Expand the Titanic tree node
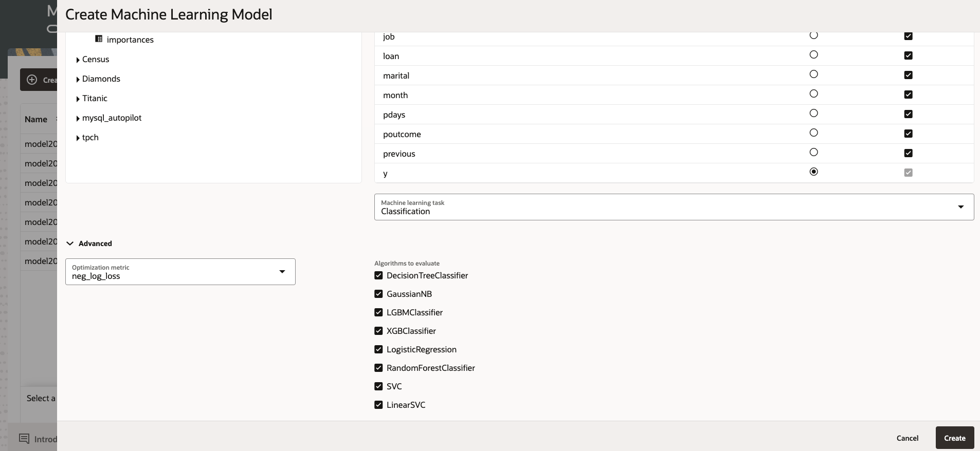980x451 pixels. coord(78,99)
